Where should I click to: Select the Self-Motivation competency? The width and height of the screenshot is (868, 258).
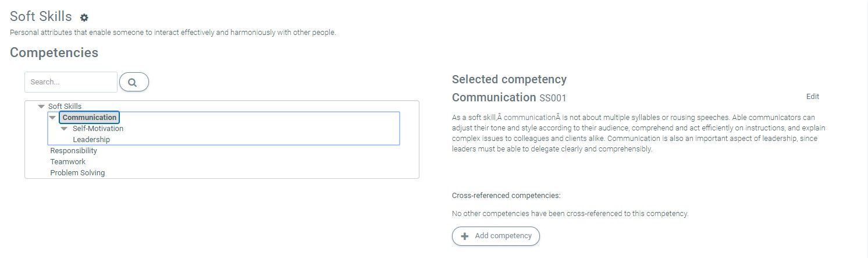click(x=98, y=129)
